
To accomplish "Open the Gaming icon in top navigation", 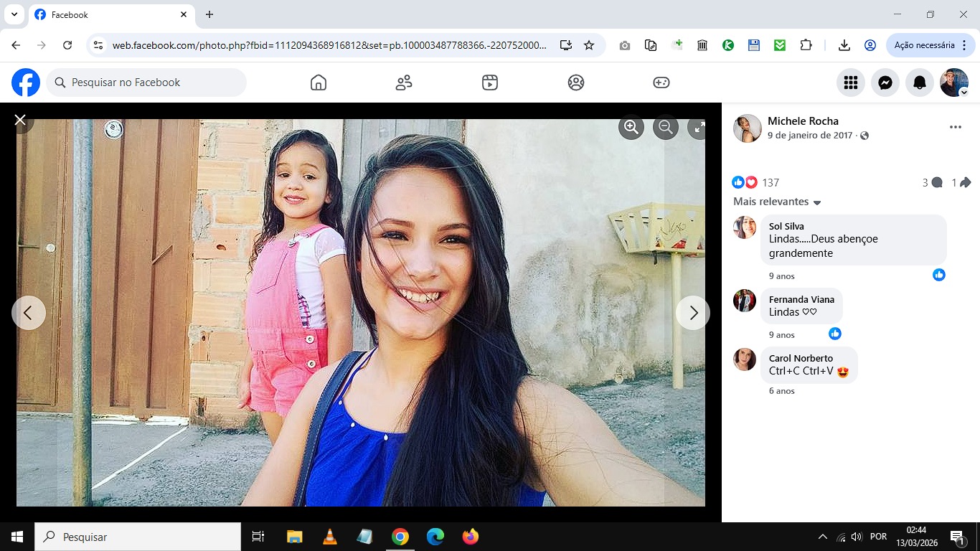I will [x=661, y=83].
